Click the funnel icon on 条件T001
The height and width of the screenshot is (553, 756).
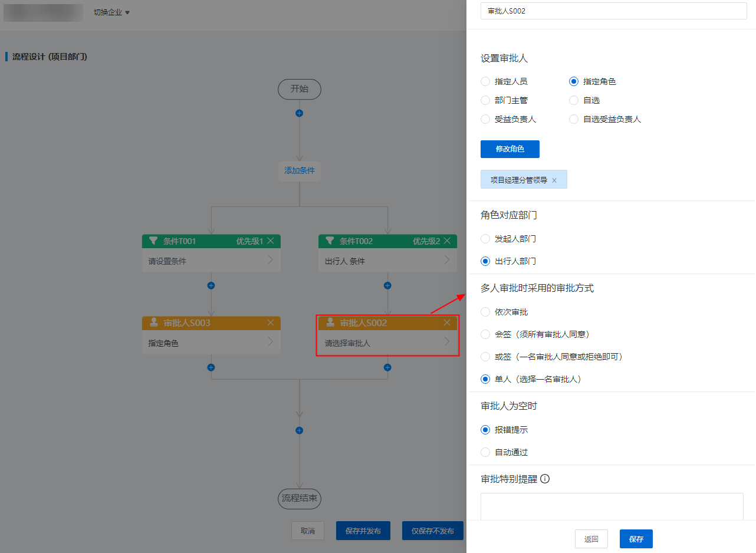[x=153, y=241]
